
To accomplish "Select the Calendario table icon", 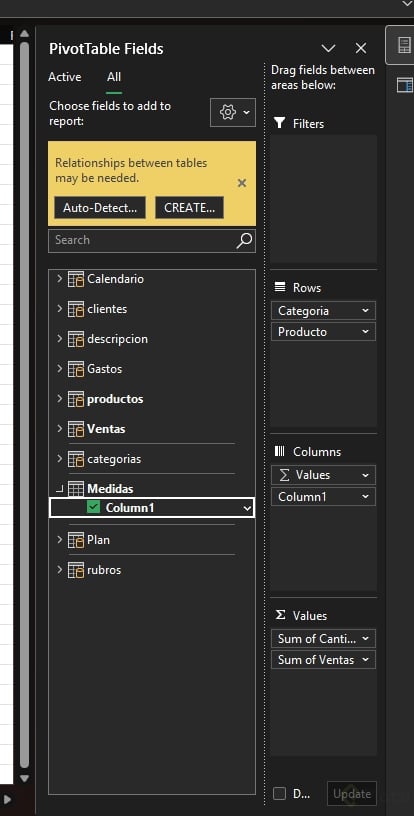I will pos(76,279).
